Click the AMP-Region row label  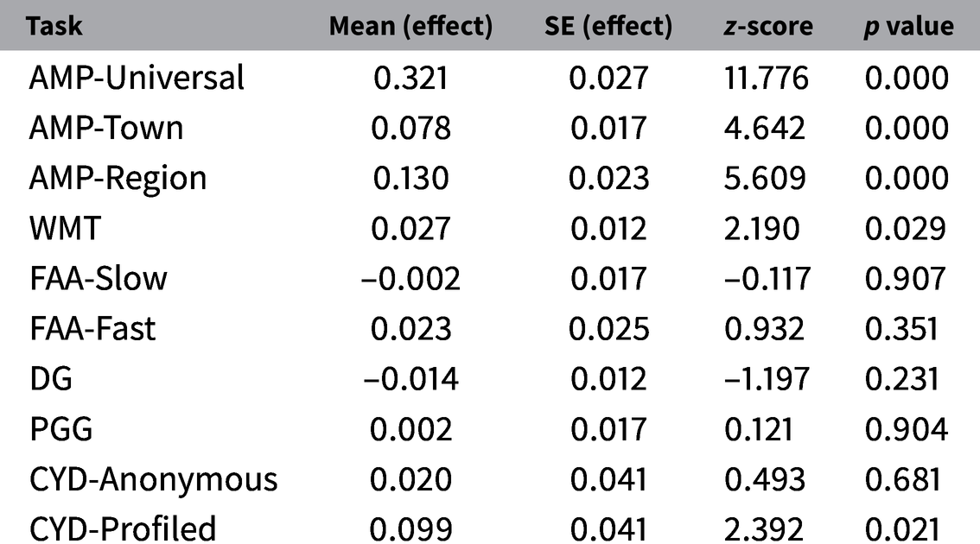(118, 179)
